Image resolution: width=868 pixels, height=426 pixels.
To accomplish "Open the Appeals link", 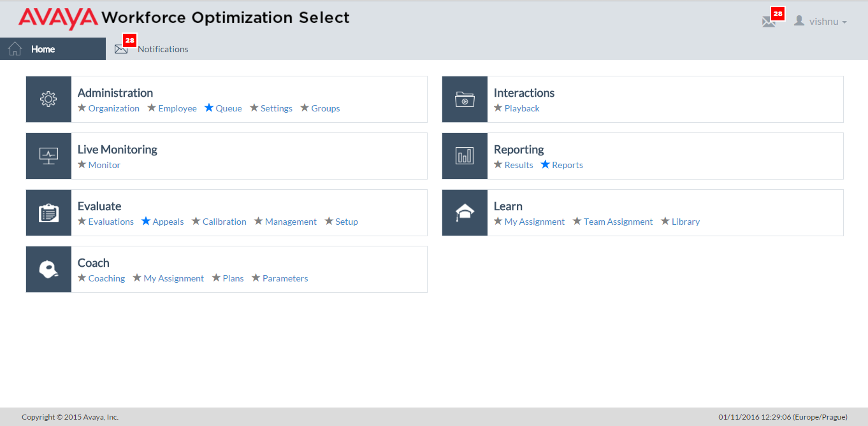I will click(x=168, y=222).
